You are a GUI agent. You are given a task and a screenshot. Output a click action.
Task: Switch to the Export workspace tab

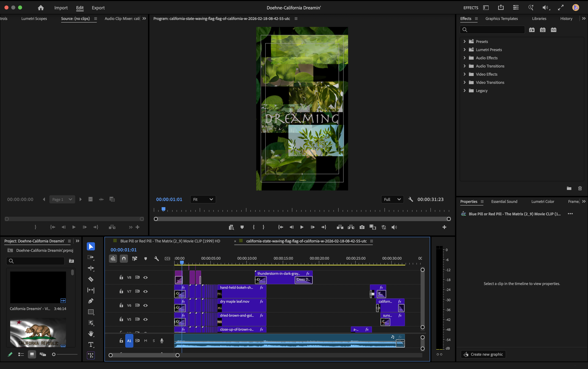(98, 8)
